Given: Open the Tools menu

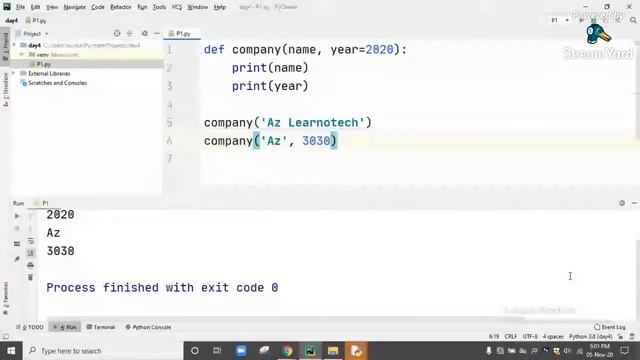Looking at the screenshot, I should [x=159, y=7].
